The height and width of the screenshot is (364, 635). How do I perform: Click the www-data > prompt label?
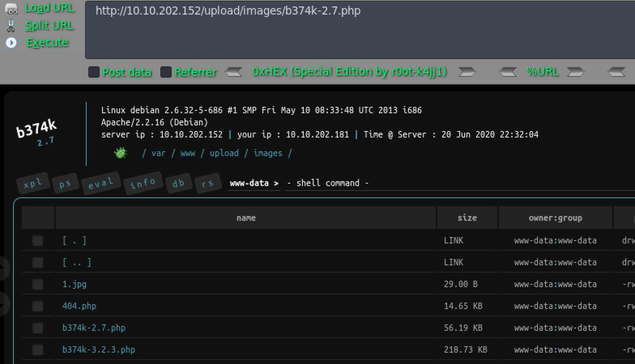click(254, 183)
